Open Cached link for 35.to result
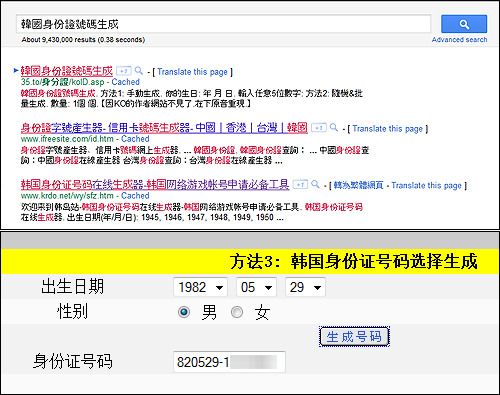The width and height of the screenshot is (500, 395). pos(125,82)
